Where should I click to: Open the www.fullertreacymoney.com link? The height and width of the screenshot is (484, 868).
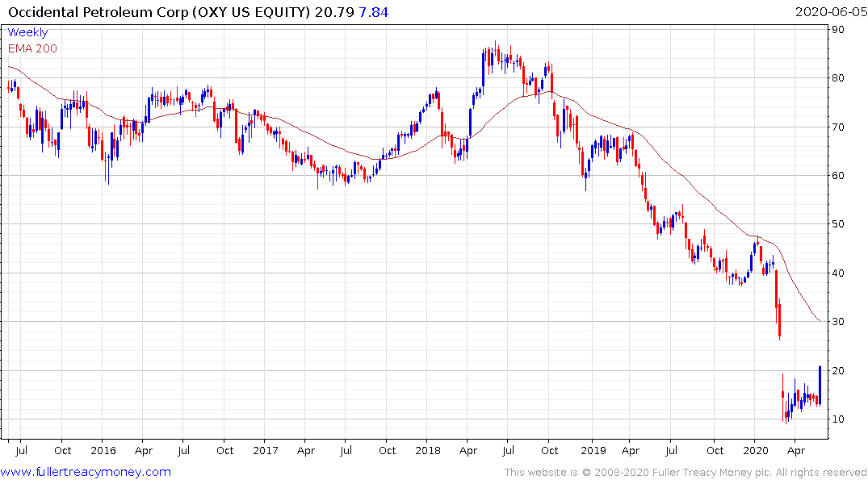(x=86, y=472)
